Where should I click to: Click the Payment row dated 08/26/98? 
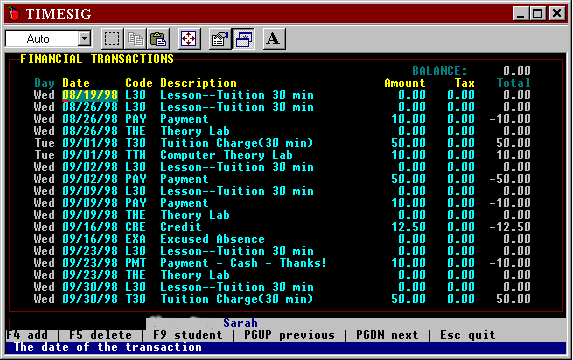(x=282, y=119)
